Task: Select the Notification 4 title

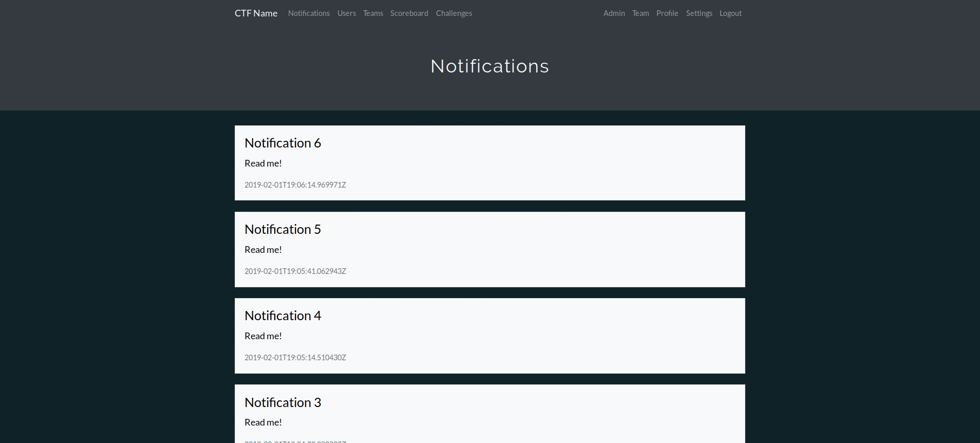Action: click(x=283, y=316)
